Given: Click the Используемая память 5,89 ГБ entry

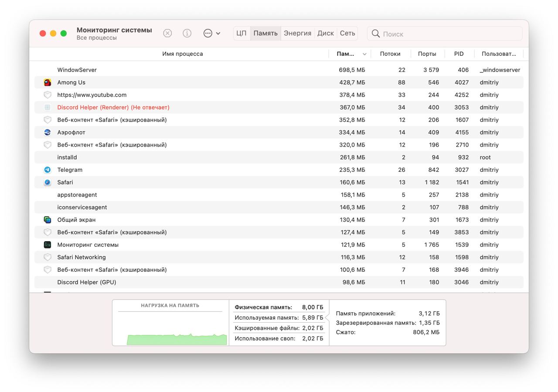Looking at the screenshot, I should 279,317.
